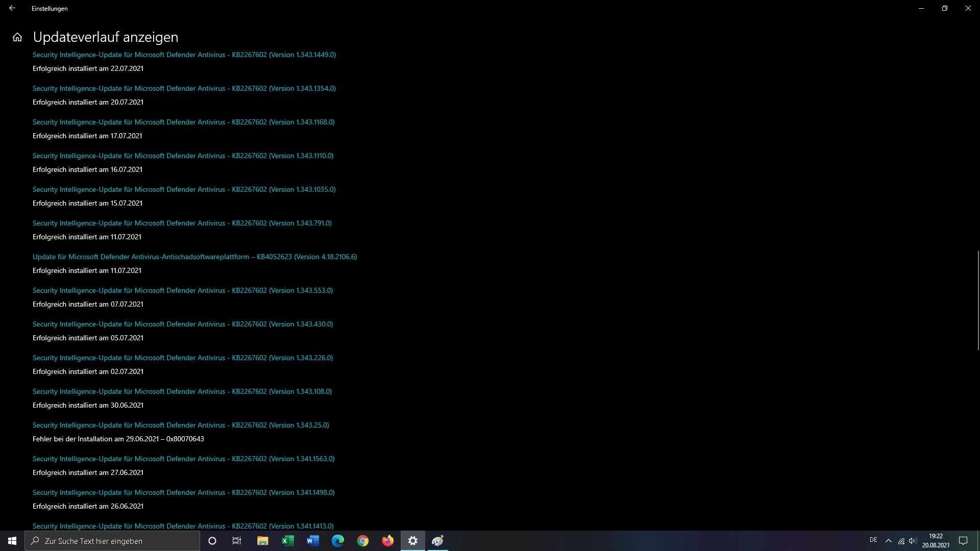Screen dimensions: 980x551
Task: Click the Show desktop sliver in the taskbar
Action: pyautogui.click(x=978, y=541)
